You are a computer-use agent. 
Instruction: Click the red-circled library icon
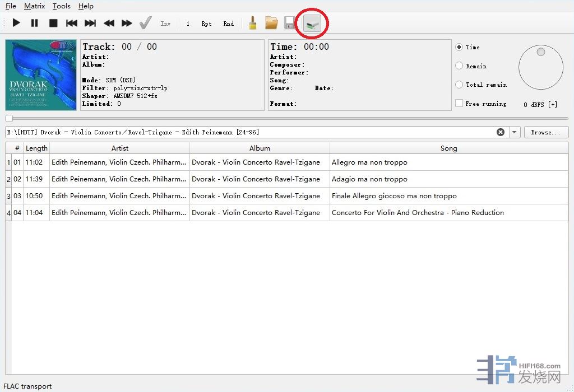312,24
